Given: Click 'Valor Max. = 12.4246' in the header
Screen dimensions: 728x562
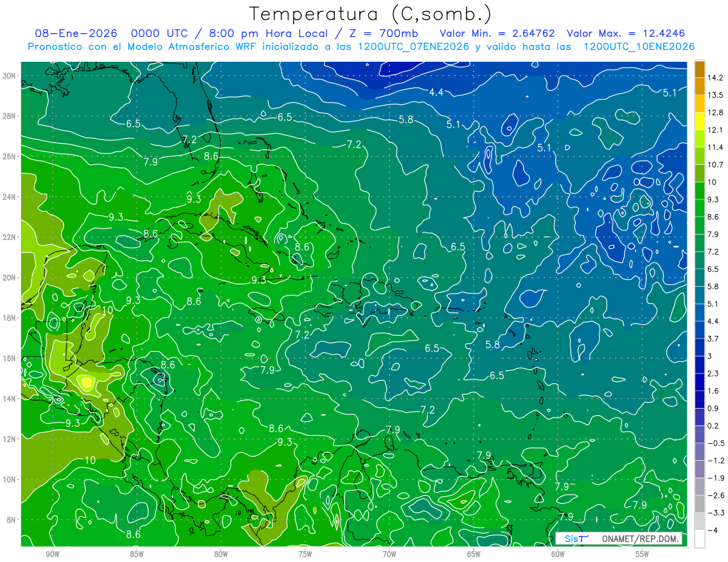Looking at the screenshot, I should pyautogui.click(x=625, y=33).
